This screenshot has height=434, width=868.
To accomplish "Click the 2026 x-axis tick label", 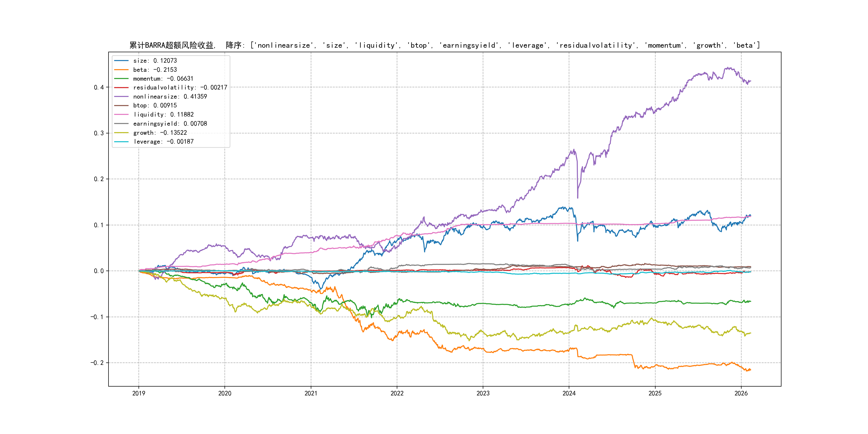I will 741,393.
